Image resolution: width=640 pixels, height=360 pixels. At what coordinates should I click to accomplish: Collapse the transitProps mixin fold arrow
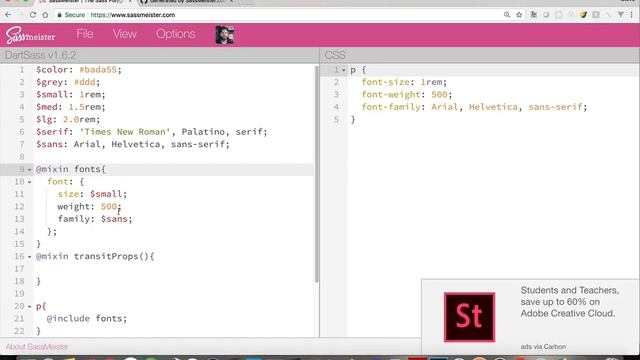tap(29, 257)
